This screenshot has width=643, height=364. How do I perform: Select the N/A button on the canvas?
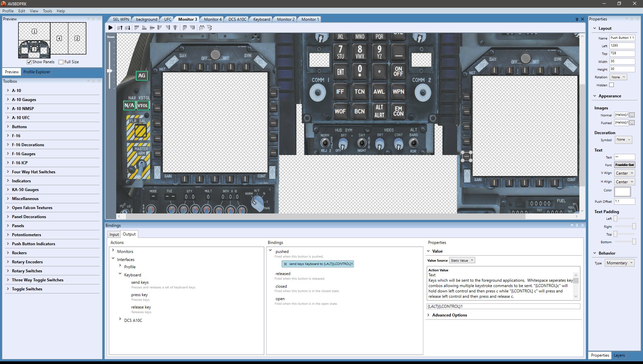coord(129,105)
